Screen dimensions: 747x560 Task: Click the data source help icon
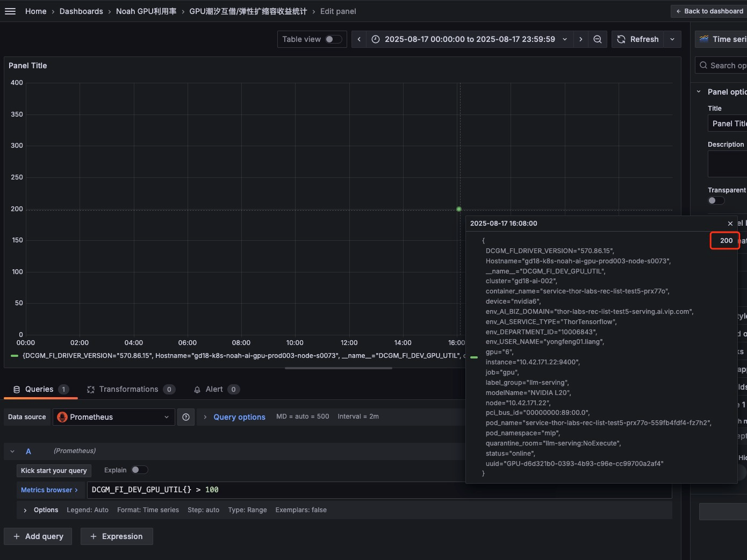pos(186,417)
